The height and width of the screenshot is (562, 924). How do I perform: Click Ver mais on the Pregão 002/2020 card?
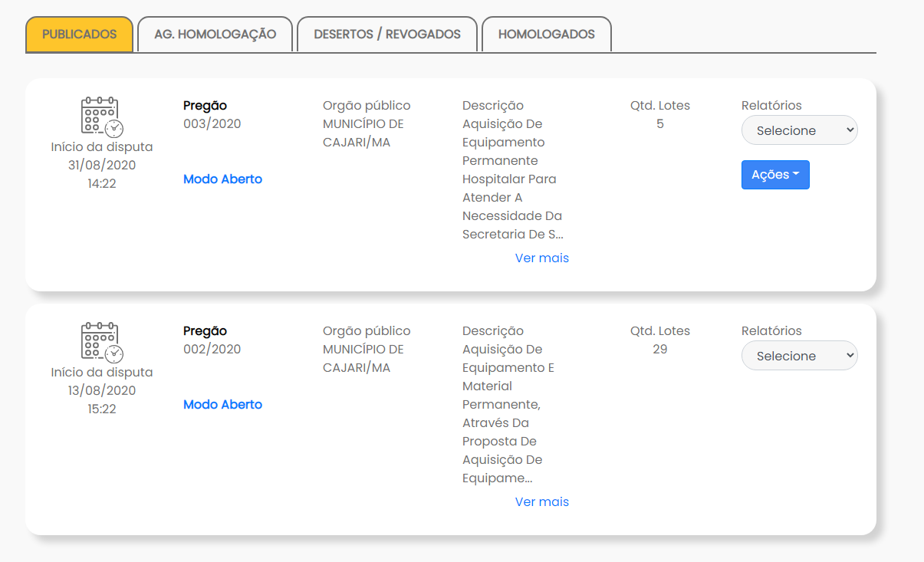(541, 502)
